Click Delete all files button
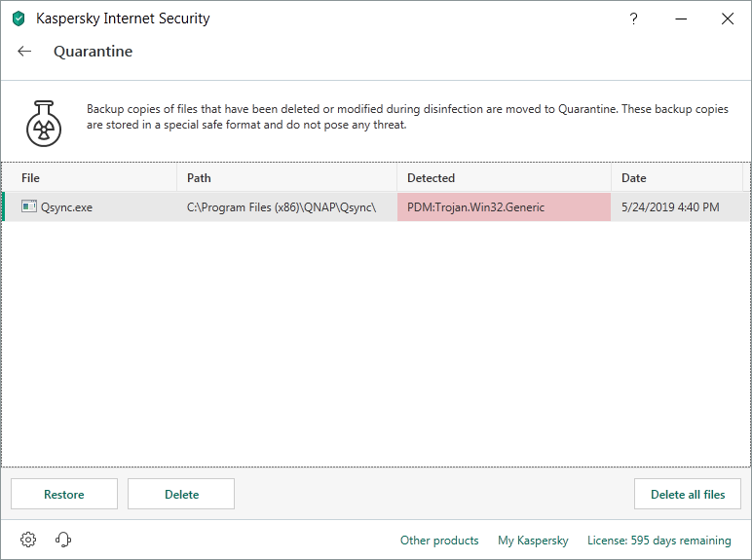 pyautogui.click(x=688, y=494)
